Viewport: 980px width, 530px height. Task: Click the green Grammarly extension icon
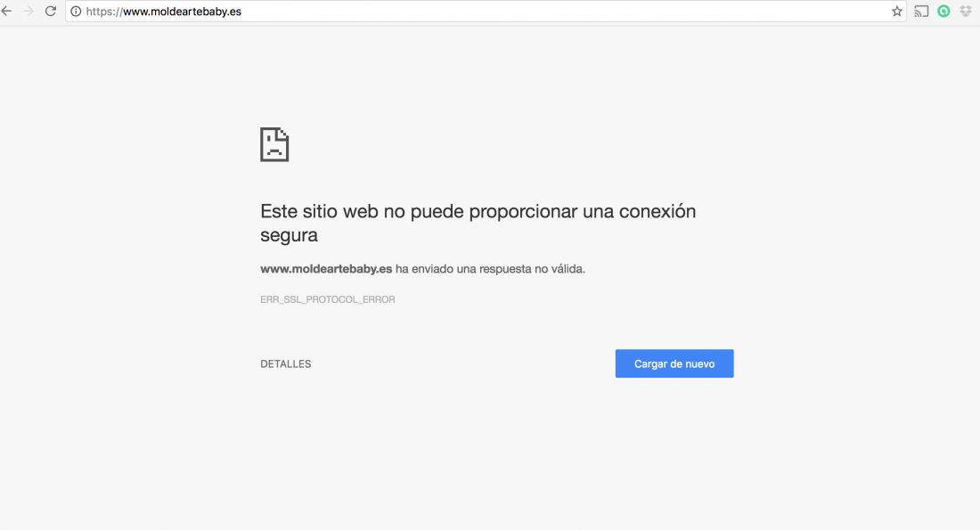point(943,12)
